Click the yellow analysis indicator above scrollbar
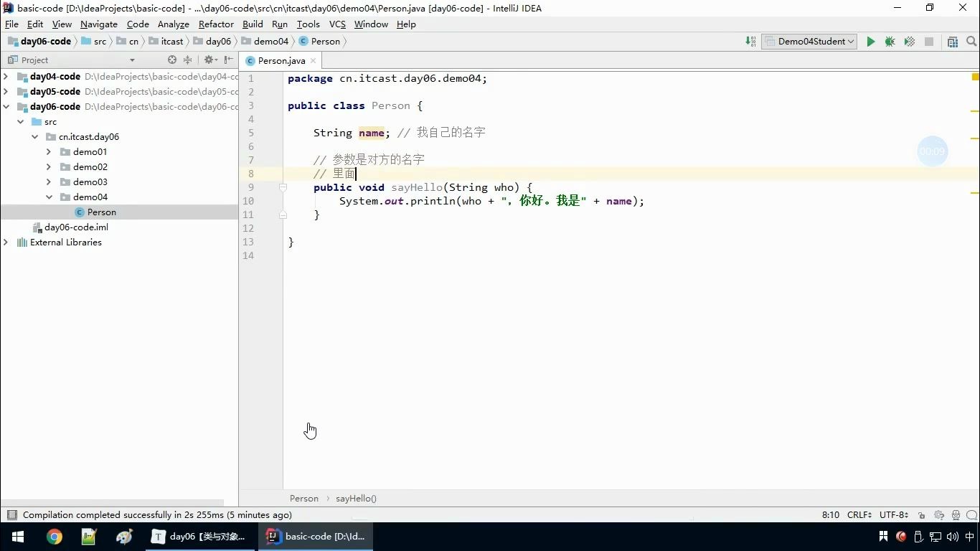The height and width of the screenshot is (551, 980). click(x=975, y=77)
